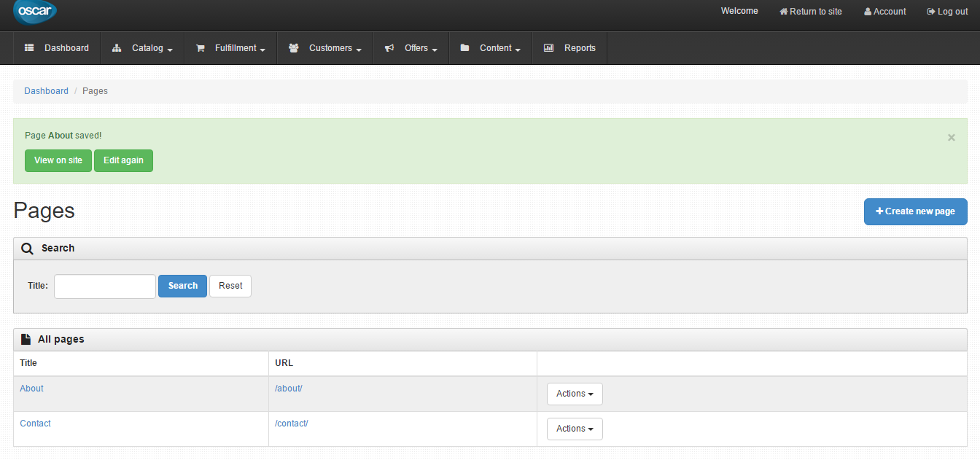Click the Reset button
Viewport: 980px width, 460px height.
230,286
